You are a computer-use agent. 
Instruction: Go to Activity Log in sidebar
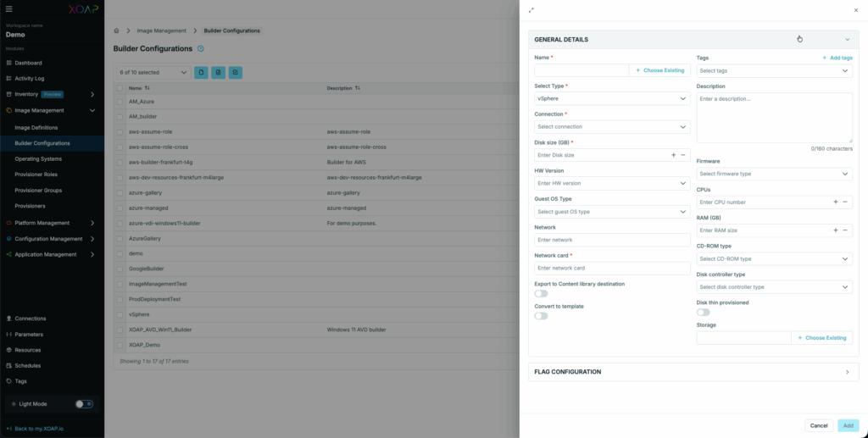pos(30,78)
